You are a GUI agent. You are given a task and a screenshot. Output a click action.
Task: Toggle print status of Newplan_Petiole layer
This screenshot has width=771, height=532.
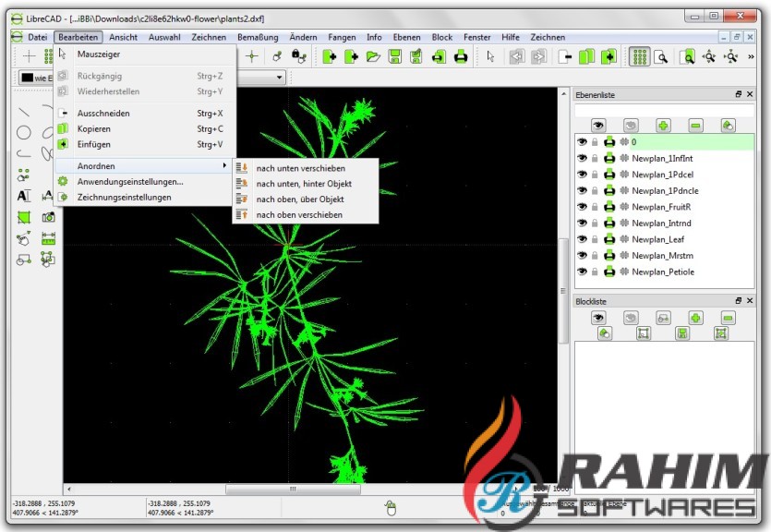609,272
